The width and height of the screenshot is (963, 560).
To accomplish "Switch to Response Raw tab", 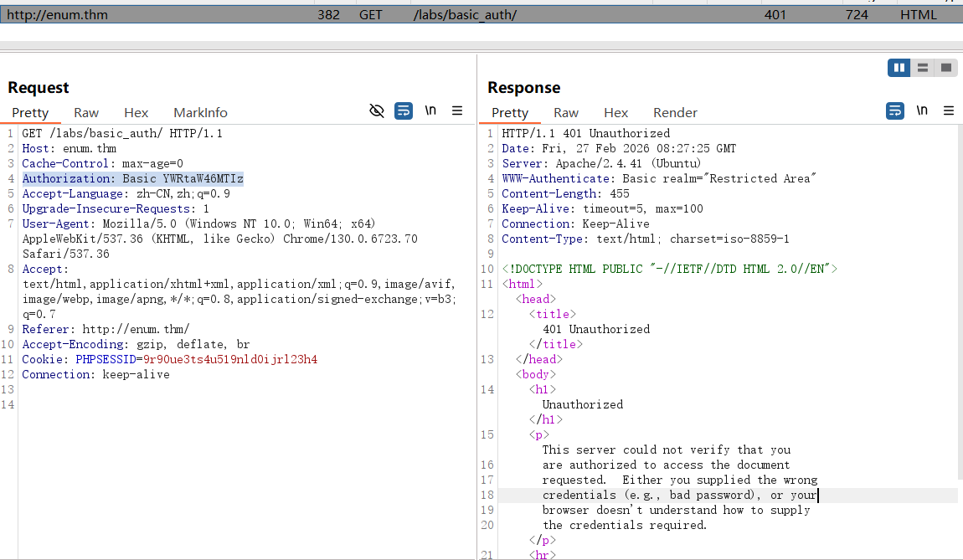I will 565,113.
